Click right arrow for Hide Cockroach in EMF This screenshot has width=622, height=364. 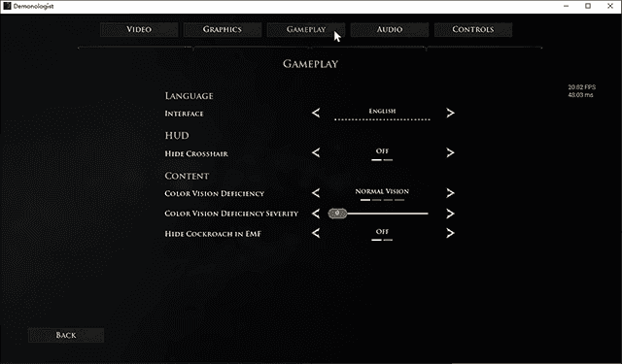450,233
